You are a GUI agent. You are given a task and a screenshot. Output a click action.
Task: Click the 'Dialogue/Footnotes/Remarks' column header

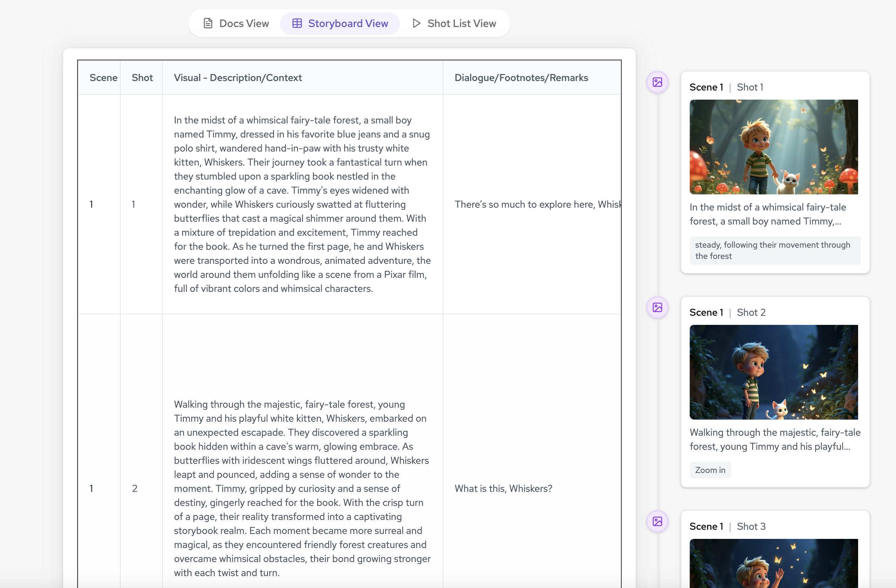click(521, 78)
